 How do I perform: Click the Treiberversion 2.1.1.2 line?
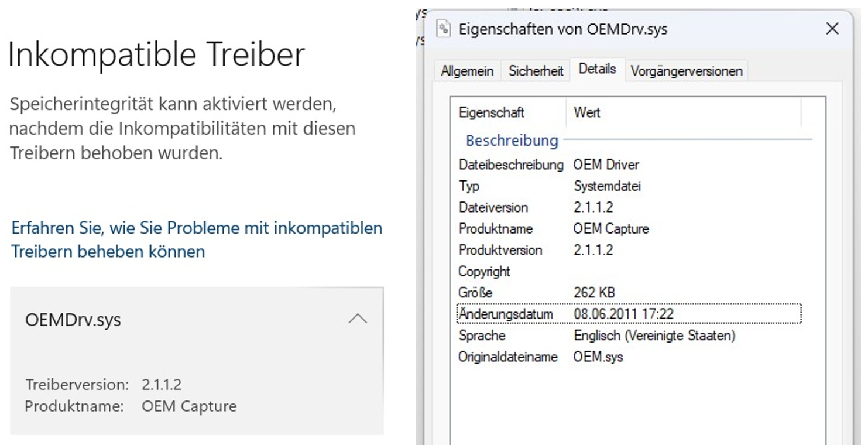coord(104,385)
